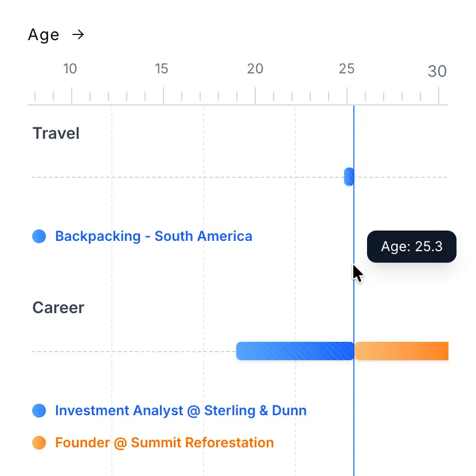Click the Age axis label
Screen dimensions: 476x476
pyautogui.click(x=44, y=35)
